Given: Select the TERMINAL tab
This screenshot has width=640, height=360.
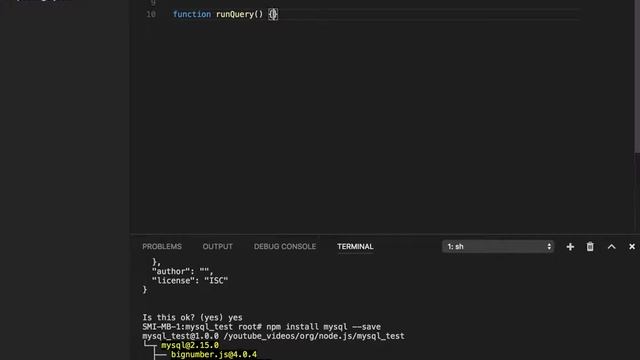Looking at the screenshot, I should point(355,247).
